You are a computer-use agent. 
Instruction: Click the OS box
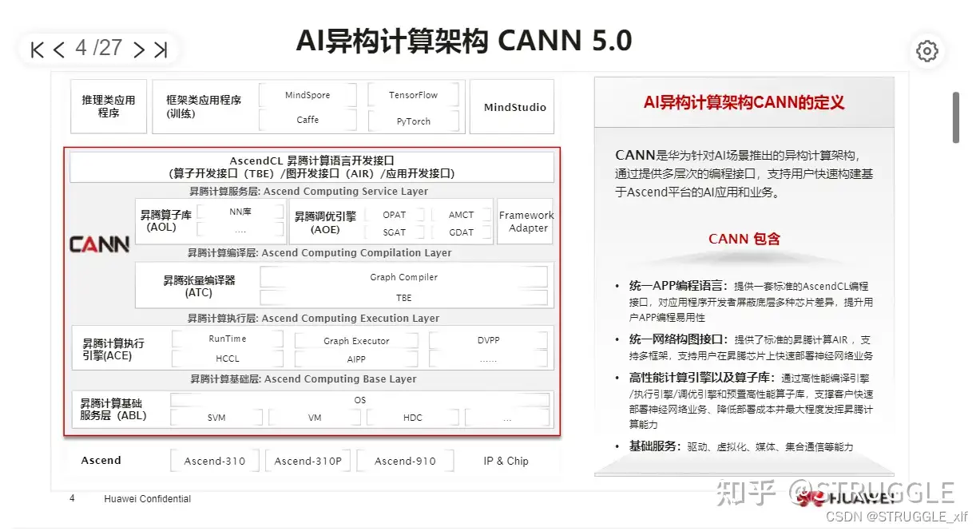click(360, 399)
